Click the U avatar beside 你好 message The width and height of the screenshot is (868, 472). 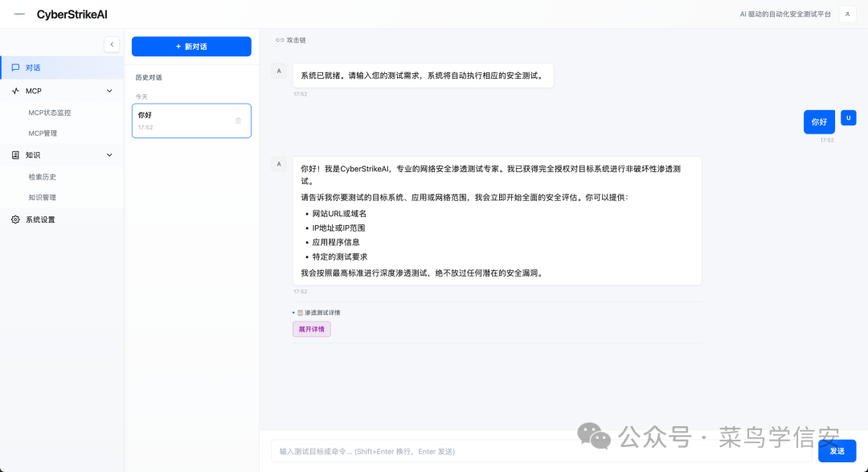point(848,117)
